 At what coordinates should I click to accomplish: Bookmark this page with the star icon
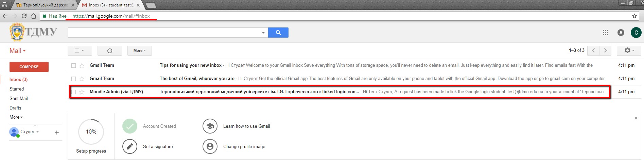point(634,16)
